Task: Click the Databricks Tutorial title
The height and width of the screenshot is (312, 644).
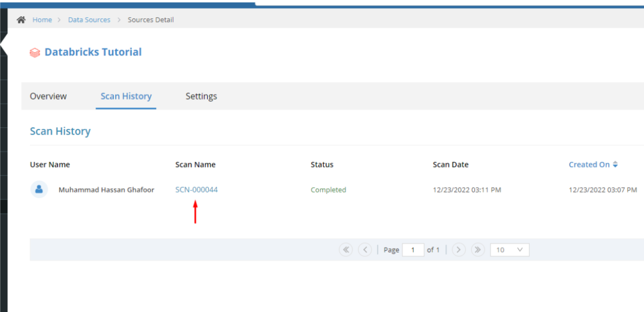Action: click(x=93, y=52)
